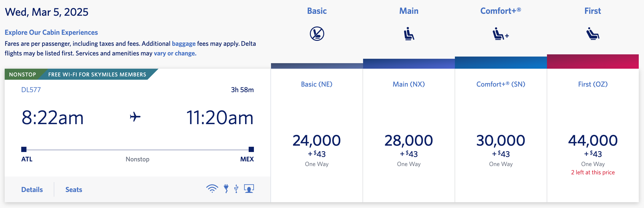Open Explore Our Cabin Experiences link
644x208 pixels.
[x=51, y=32]
